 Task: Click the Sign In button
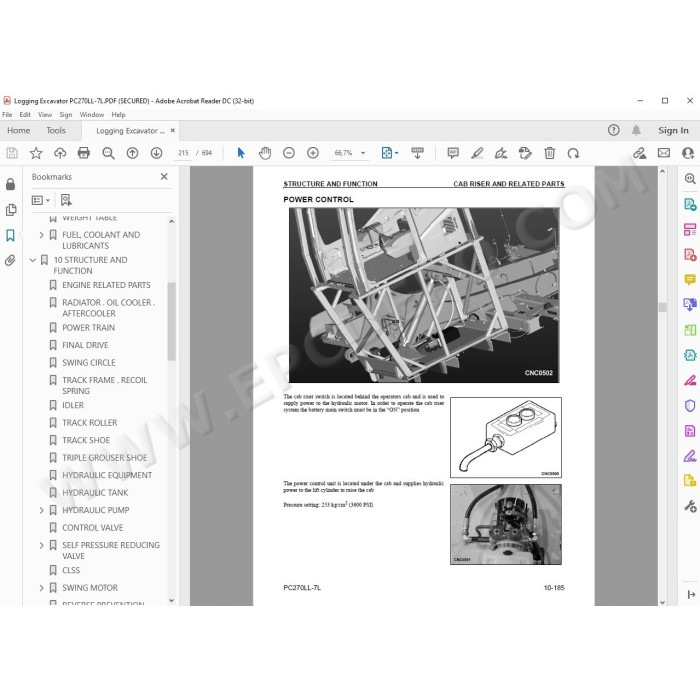[673, 130]
